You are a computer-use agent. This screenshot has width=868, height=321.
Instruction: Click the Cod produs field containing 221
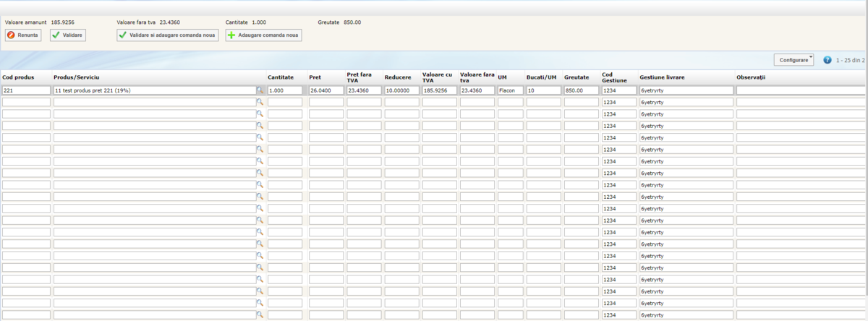tap(26, 90)
